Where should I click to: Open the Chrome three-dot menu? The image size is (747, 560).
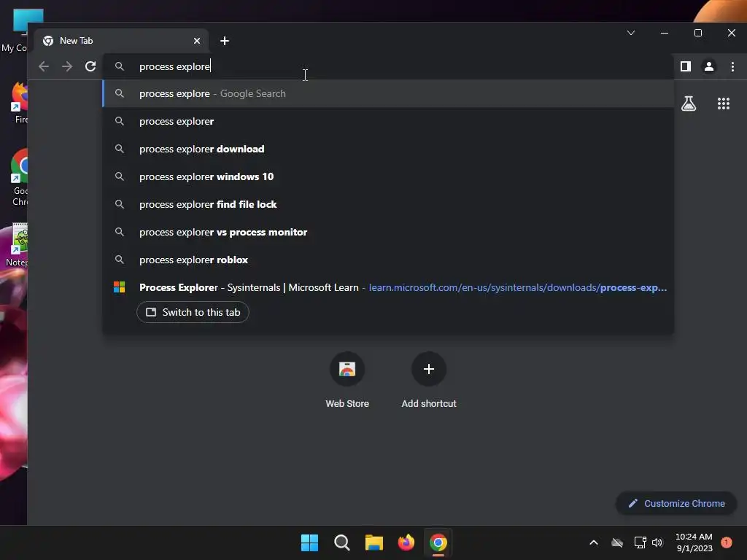[x=732, y=66]
